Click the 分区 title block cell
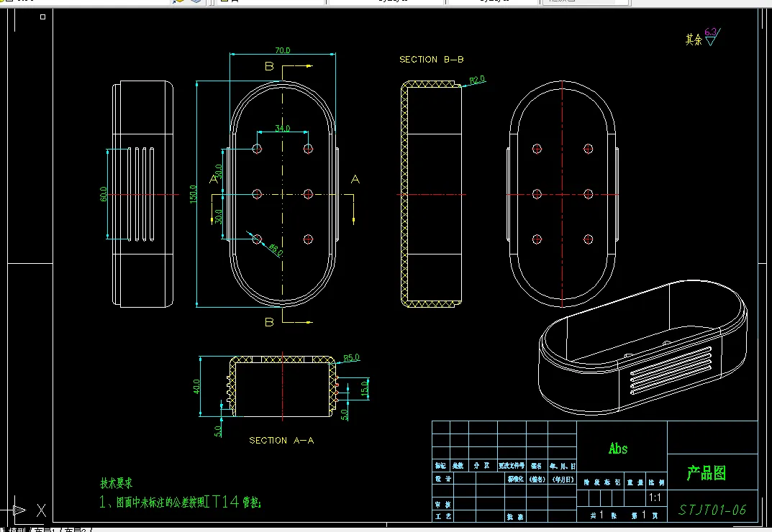 point(481,466)
